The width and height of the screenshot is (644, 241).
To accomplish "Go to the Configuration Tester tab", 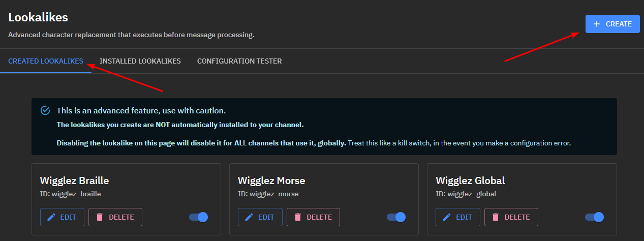I will 239,61.
